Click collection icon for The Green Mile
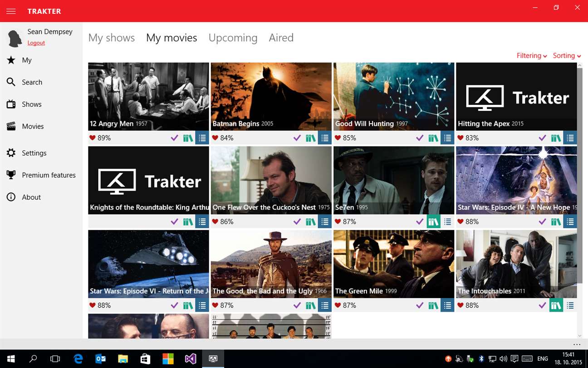 433,305
